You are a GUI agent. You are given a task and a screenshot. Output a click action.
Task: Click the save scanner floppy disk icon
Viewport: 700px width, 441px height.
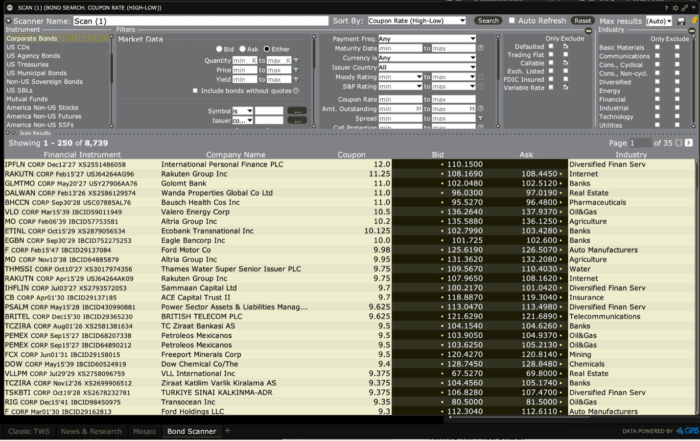[681, 21]
